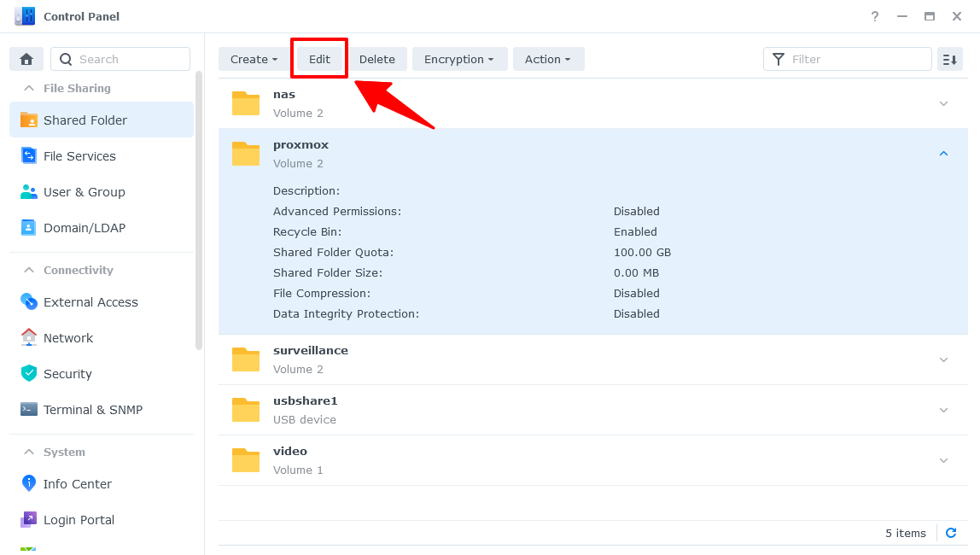The height and width of the screenshot is (555, 980).
Task: Click the Filter input field
Action: click(856, 59)
